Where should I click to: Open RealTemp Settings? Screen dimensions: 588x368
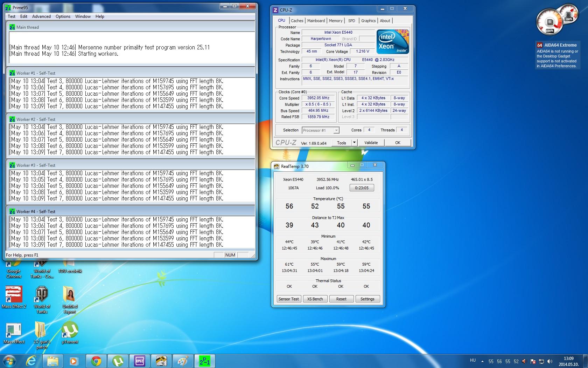[x=367, y=299]
